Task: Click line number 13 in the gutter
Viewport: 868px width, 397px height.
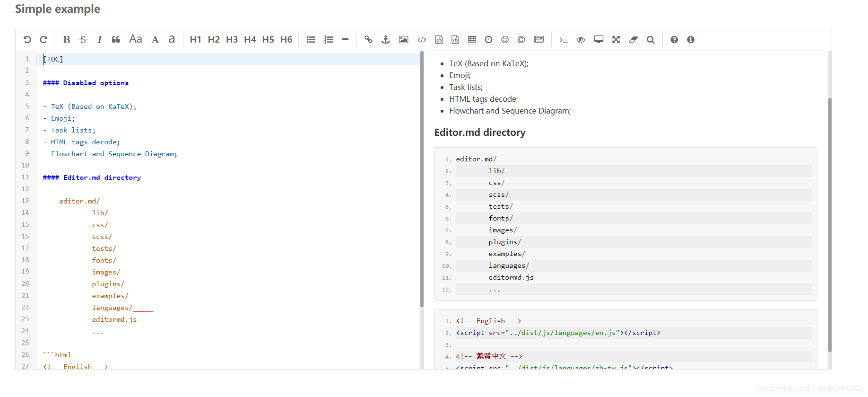Action: click(25, 201)
